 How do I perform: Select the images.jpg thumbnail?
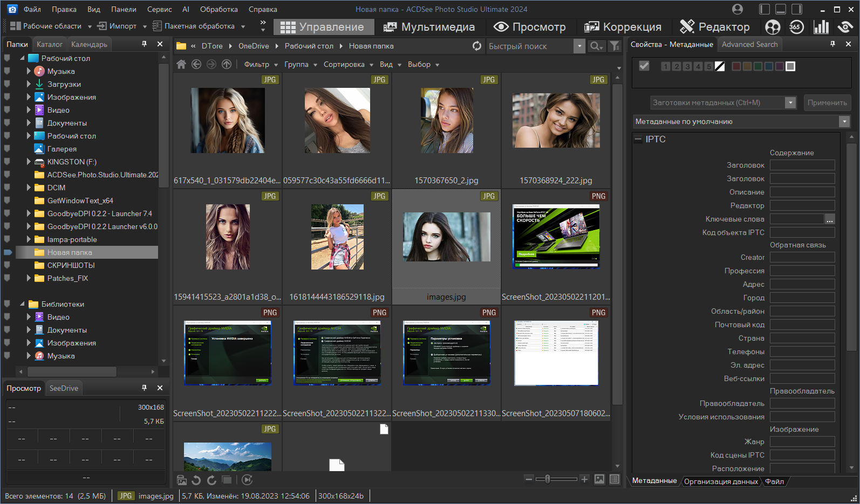(x=446, y=237)
